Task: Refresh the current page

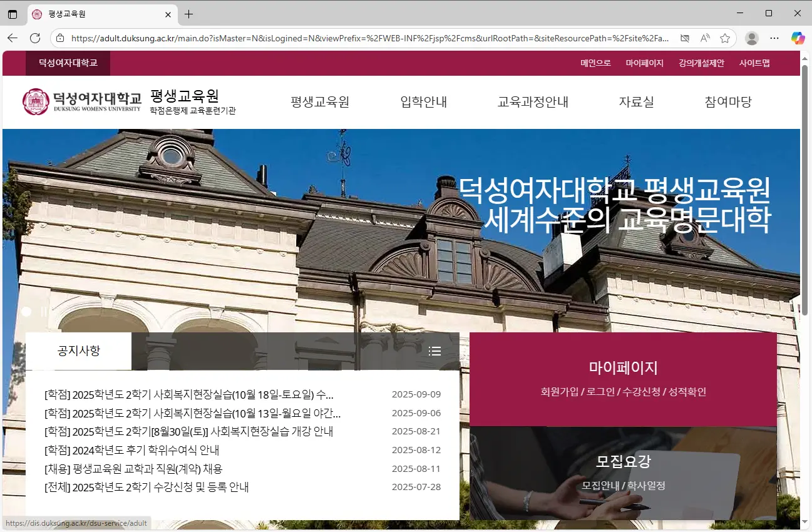Action: point(35,38)
